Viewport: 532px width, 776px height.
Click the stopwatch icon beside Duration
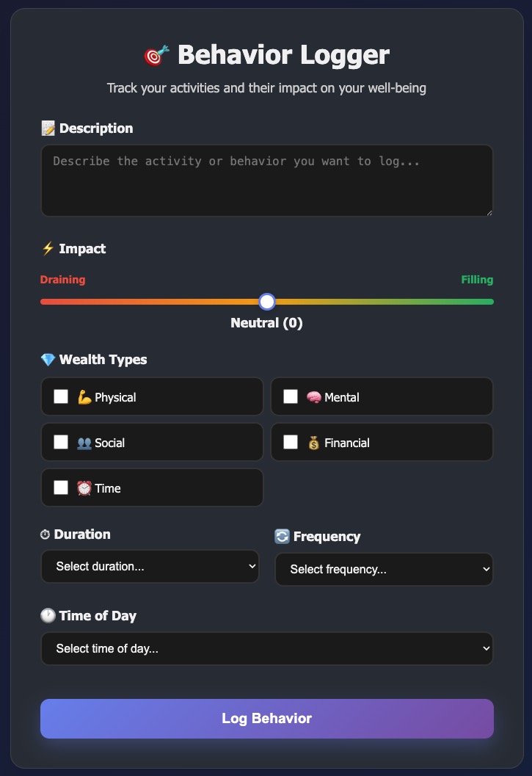(47, 534)
